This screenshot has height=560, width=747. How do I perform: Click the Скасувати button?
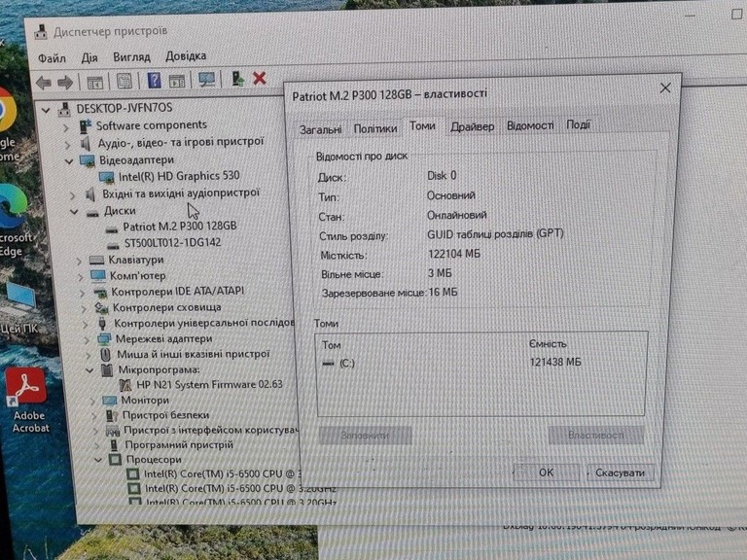click(620, 472)
